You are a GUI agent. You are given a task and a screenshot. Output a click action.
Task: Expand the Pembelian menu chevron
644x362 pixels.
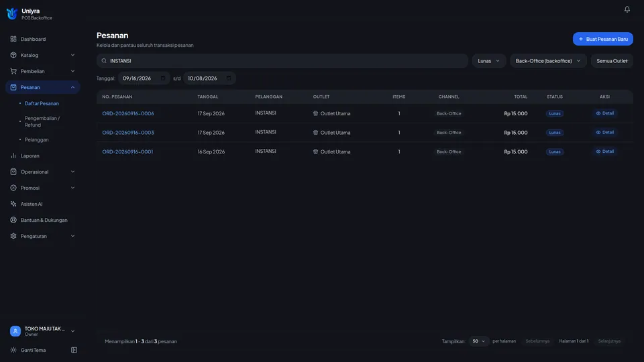click(x=72, y=71)
